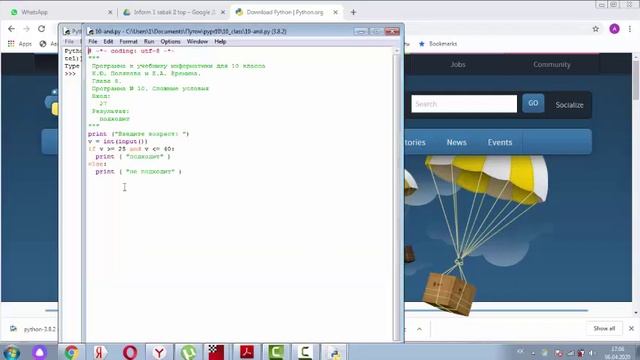Image resolution: width=640 pixels, height=360 pixels.
Task: Click the taskbar clock
Action: click(618, 353)
